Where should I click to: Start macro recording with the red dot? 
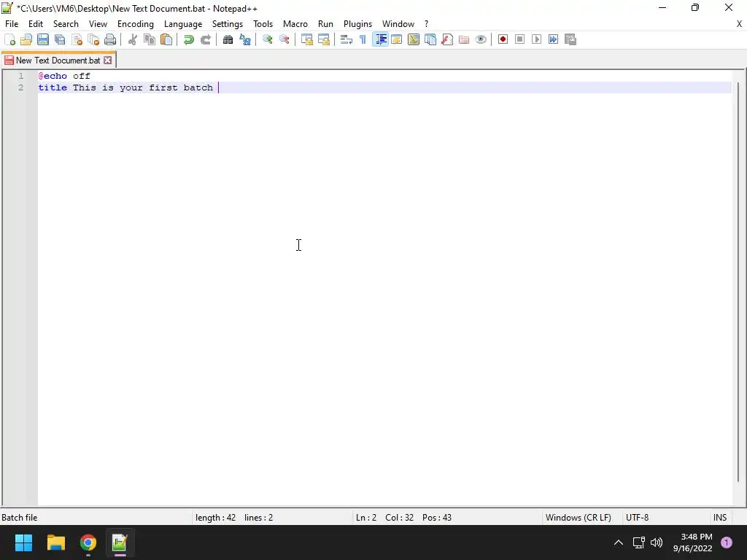[x=503, y=39]
